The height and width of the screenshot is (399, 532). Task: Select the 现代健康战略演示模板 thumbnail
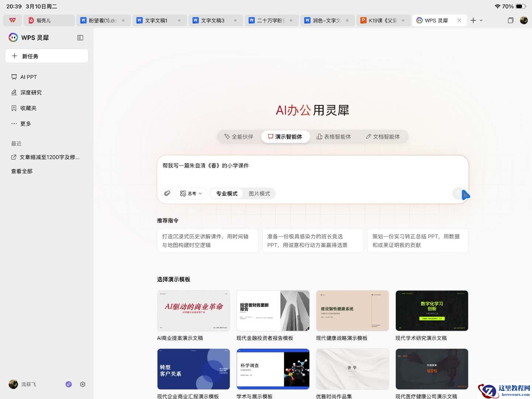tap(353, 311)
